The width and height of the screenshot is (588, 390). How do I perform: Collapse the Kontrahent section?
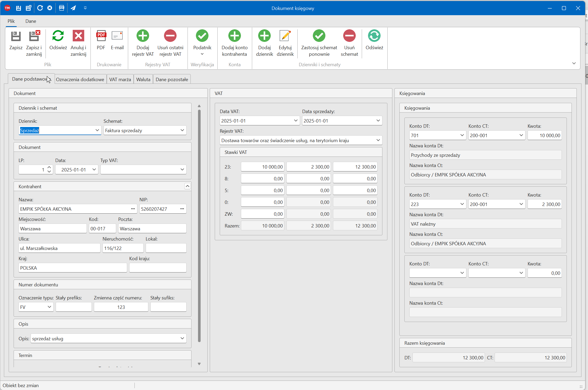187,186
